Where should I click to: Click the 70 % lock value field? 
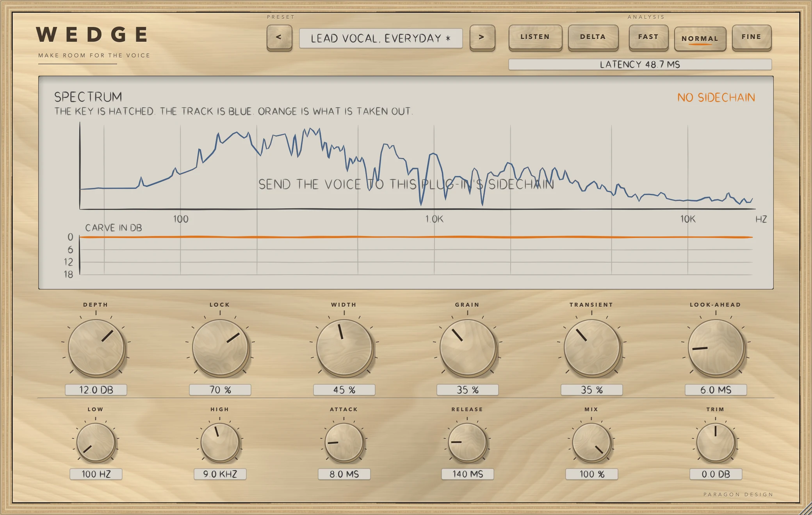coord(220,390)
